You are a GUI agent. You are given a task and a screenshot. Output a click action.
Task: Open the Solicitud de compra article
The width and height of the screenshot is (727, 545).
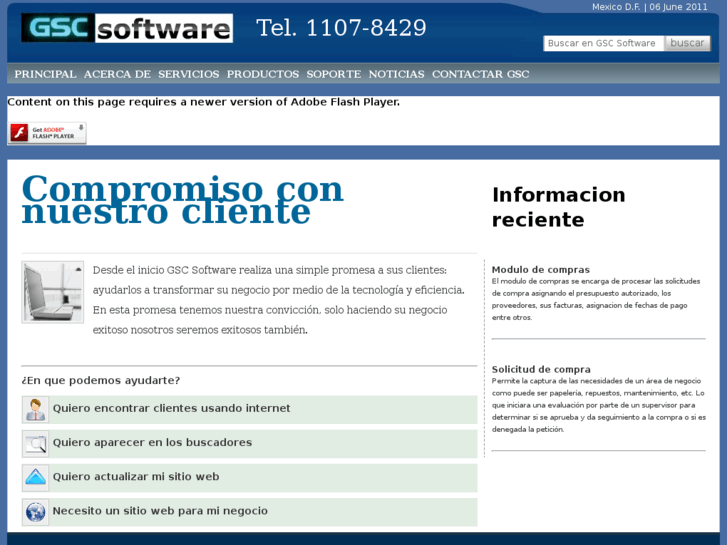pos(541,369)
